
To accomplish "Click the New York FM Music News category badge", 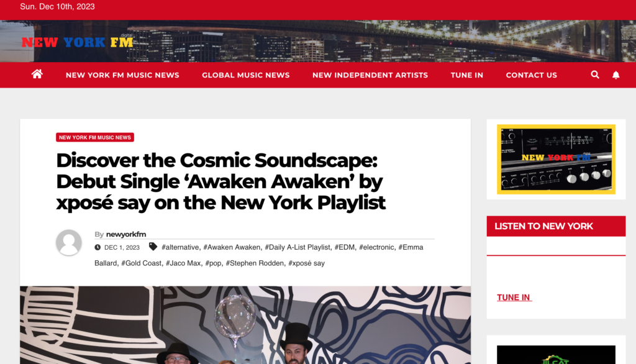I will (95, 137).
